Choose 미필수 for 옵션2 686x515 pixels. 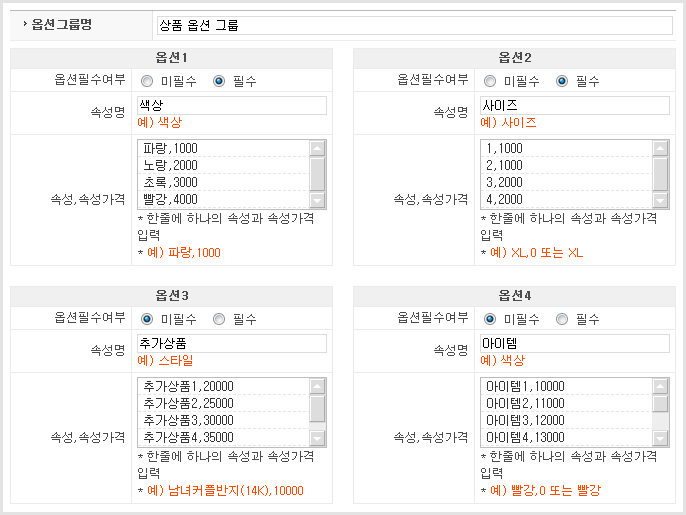[490, 81]
